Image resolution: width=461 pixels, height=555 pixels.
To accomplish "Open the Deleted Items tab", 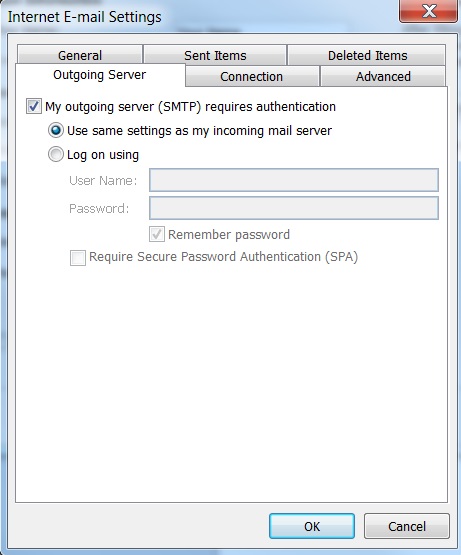I will (x=367, y=55).
